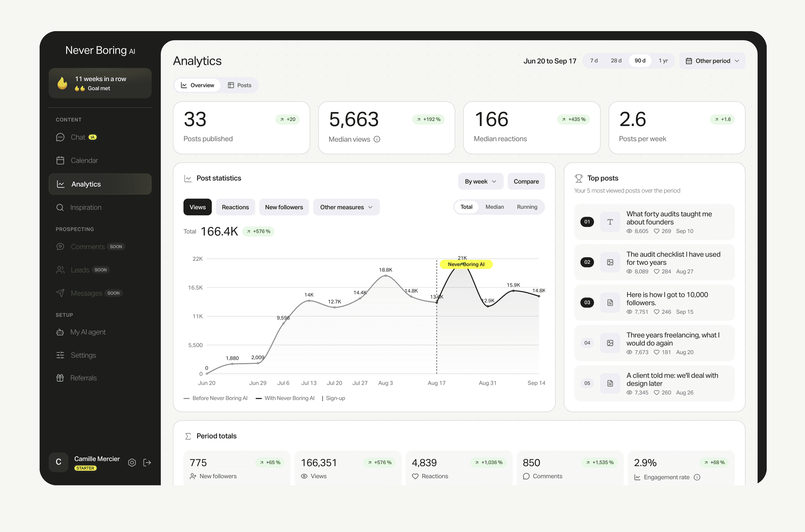Click the account settings hexagon icon

[x=132, y=463]
